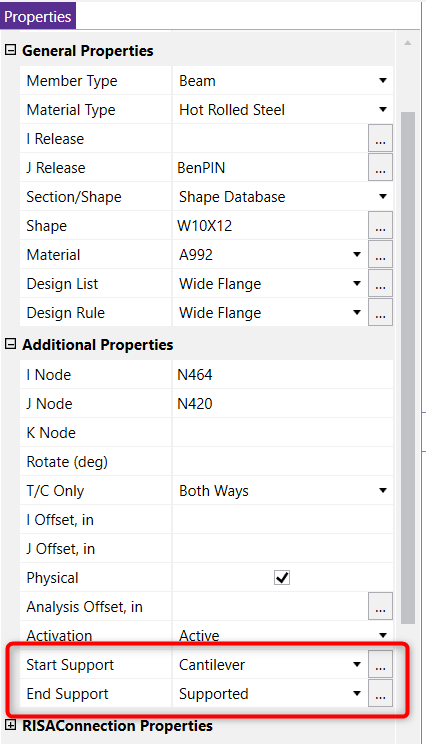Open the Analysis Offset ellipsis button
The image size is (426, 744).
pyautogui.click(x=380, y=606)
